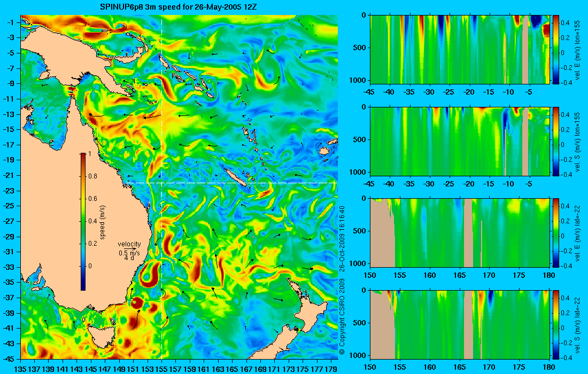The image size is (588, 374).
Task: Click longitude tick "179" on the main map
Action: tap(331, 369)
